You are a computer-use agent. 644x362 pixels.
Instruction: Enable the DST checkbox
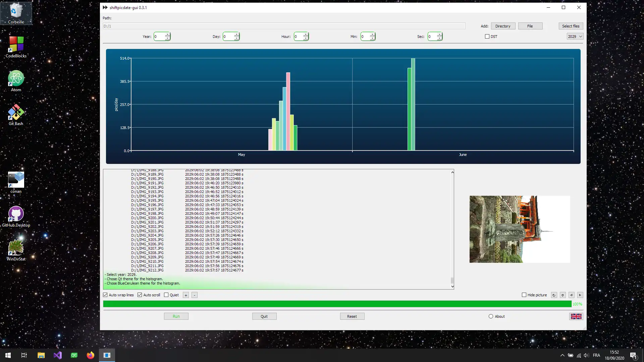(x=487, y=36)
